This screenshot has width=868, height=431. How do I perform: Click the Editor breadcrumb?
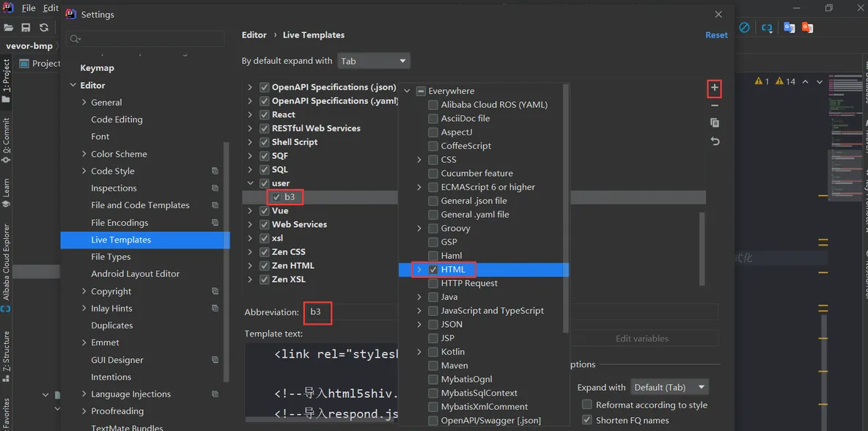coord(254,35)
